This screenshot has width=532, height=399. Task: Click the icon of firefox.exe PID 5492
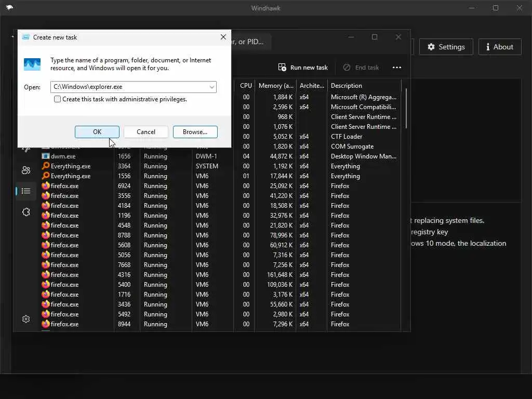46,314
